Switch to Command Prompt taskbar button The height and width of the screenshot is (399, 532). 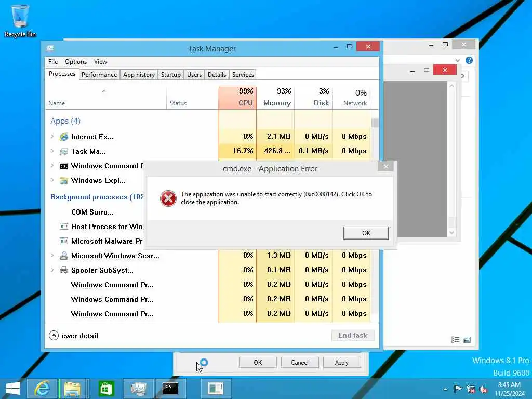click(x=170, y=389)
